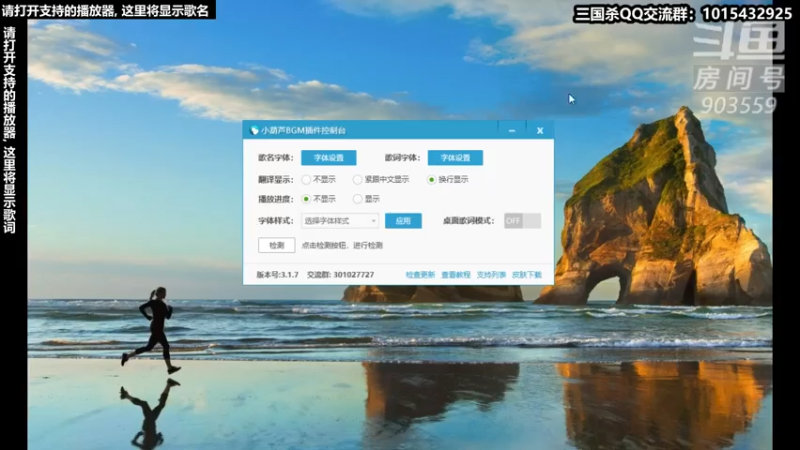Toggle 桌面歌词模式 OFF switch
This screenshot has height=450, width=800.
pyautogui.click(x=522, y=221)
